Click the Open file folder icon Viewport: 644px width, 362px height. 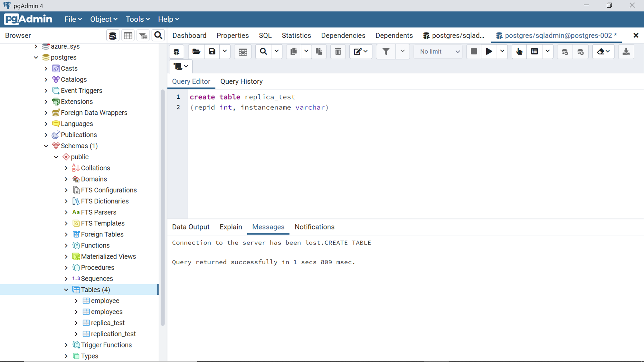196,51
